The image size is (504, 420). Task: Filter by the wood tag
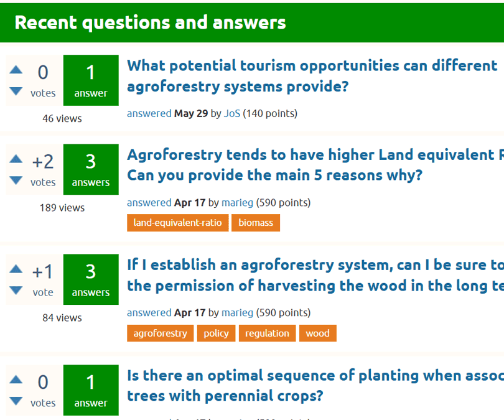pos(317,333)
